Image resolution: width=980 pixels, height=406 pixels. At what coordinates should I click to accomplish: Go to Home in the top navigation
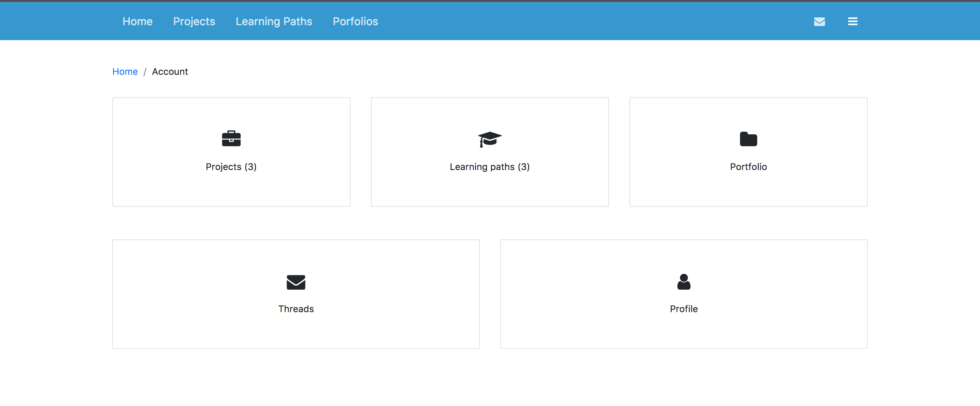(x=137, y=22)
